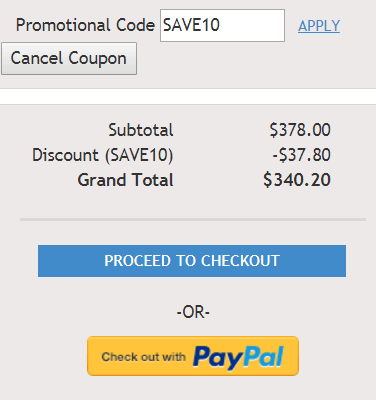
Task: Choose the Check out with PayPal button
Action: coord(193,356)
